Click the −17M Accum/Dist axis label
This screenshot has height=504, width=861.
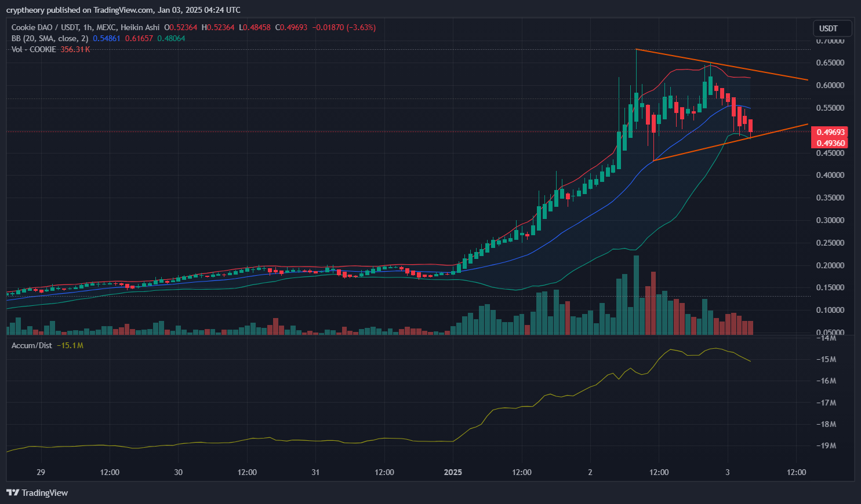coord(826,403)
